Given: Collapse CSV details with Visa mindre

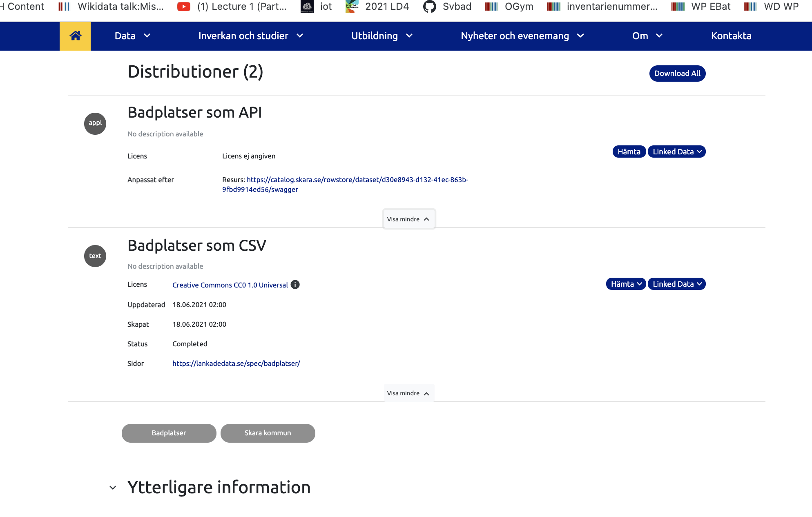Looking at the screenshot, I should pos(408,393).
